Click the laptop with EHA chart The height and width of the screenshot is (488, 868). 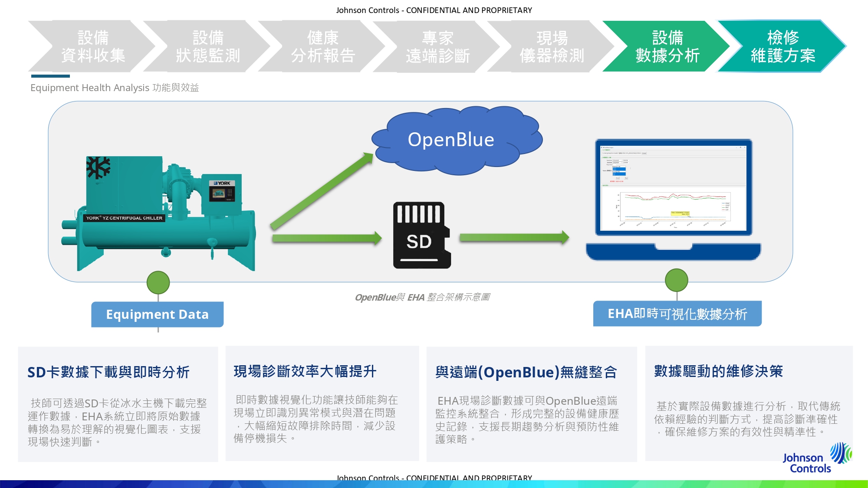[673, 200]
